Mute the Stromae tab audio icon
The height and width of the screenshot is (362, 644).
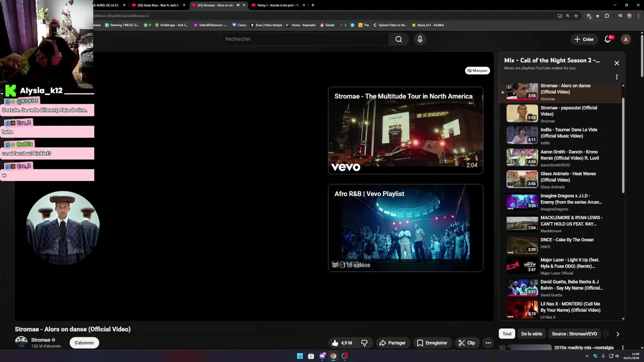tap(238, 5)
